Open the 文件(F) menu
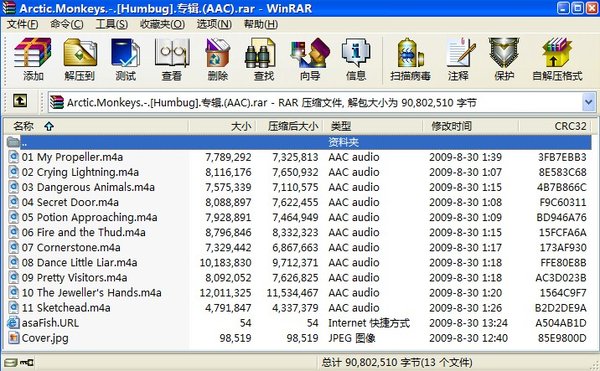 [23, 24]
